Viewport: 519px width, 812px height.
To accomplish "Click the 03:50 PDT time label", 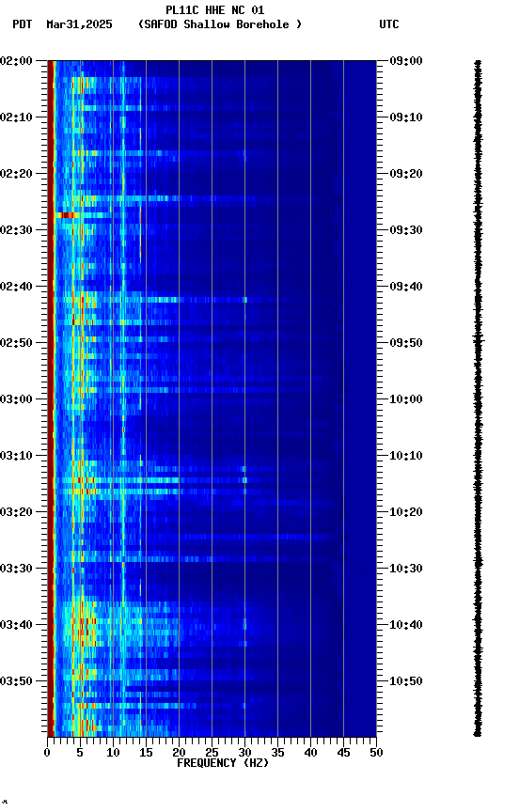I will click(16, 681).
